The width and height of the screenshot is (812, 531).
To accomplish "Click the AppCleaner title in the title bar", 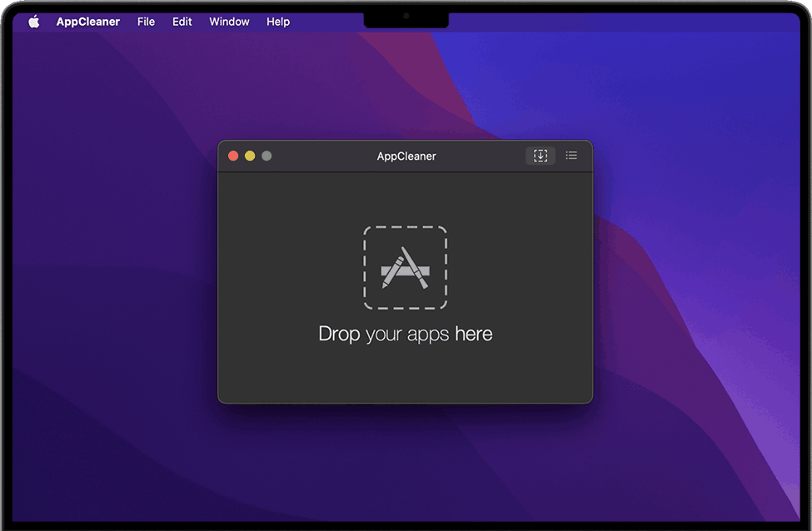I will point(406,156).
